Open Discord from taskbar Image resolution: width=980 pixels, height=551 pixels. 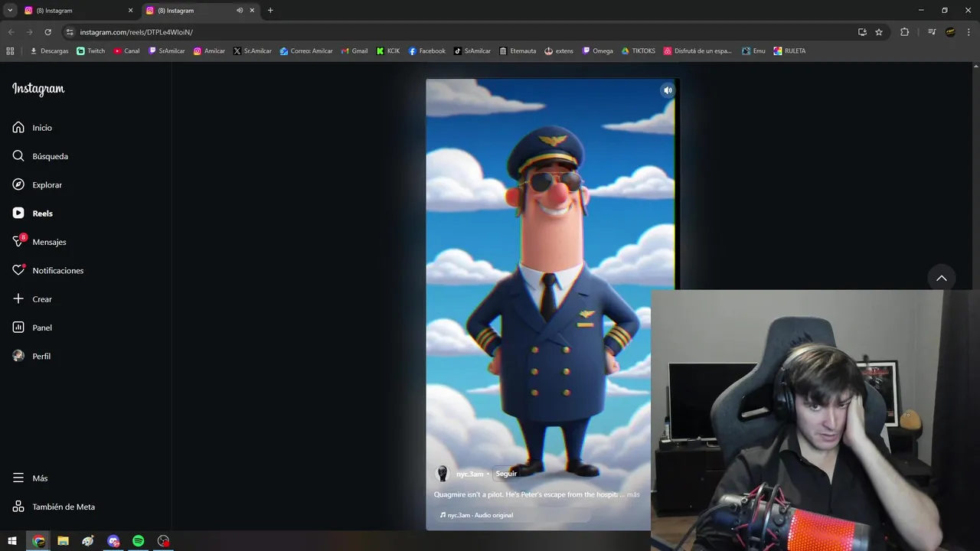pyautogui.click(x=113, y=541)
